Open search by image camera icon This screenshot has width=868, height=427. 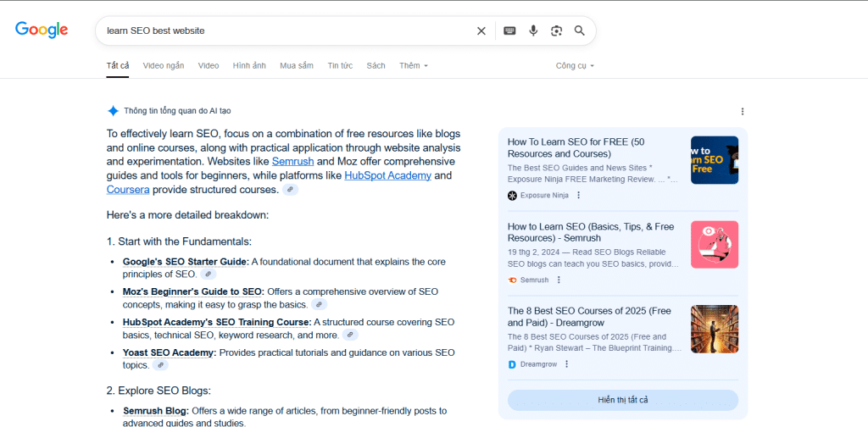click(556, 30)
